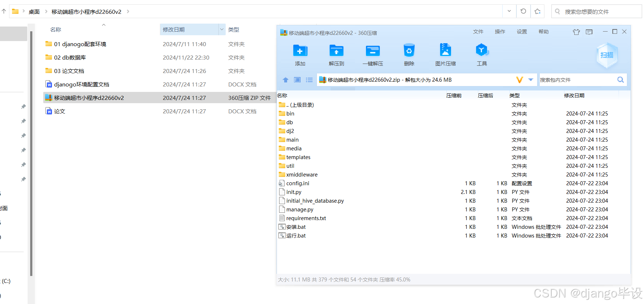Switch to list view in 360压缩
This screenshot has width=644, height=304.
pyautogui.click(x=309, y=80)
